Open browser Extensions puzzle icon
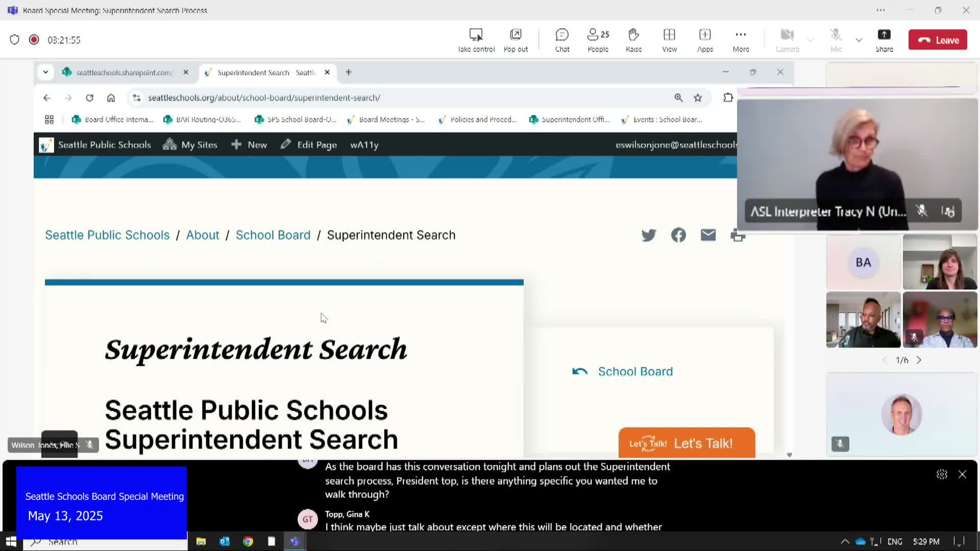 click(728, 97)
